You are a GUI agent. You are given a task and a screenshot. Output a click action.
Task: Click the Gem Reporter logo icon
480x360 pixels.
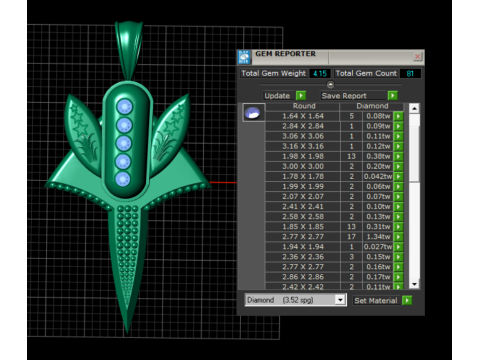[x=244, y=57]
